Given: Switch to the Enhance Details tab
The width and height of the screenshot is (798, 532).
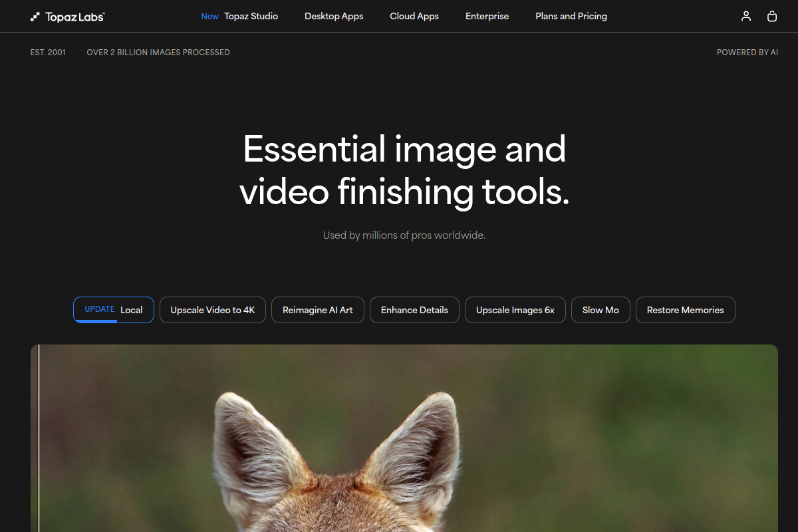Looking at the screenshot, I should click(414, 310).
